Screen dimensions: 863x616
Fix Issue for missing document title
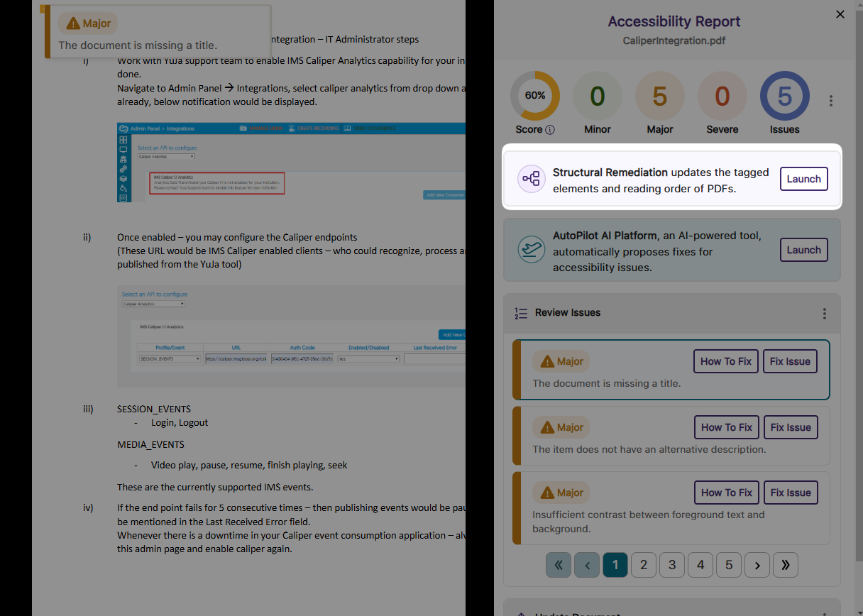click(x=790, y=361)
